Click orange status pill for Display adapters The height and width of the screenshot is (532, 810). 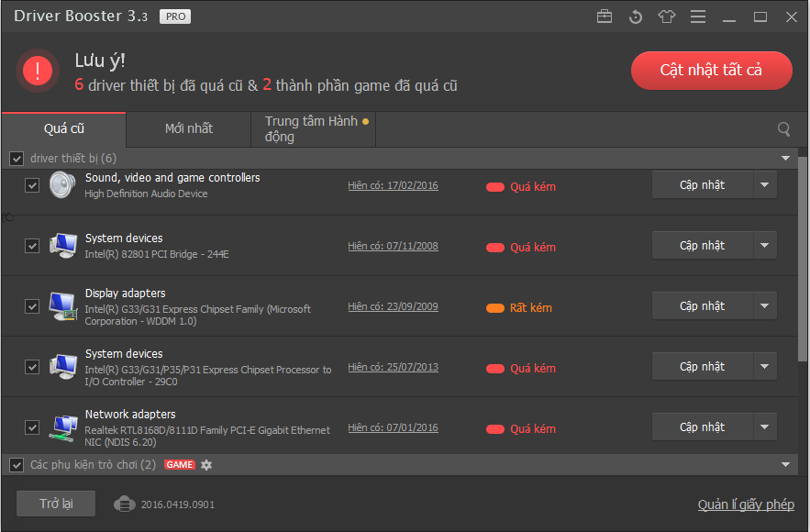coord(494,308)
